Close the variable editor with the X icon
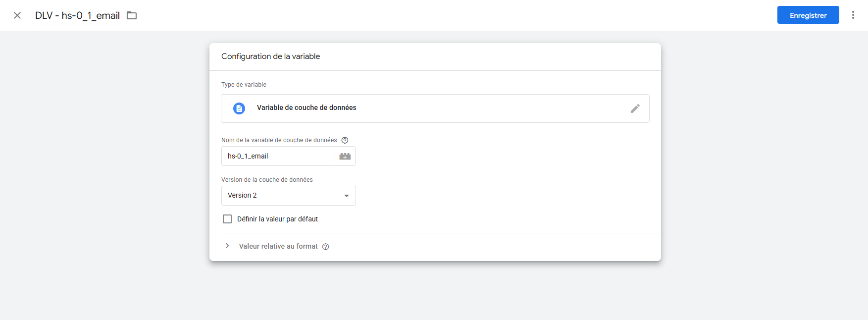The width and height of the screenshot is (868, 320). coord(17,15)
